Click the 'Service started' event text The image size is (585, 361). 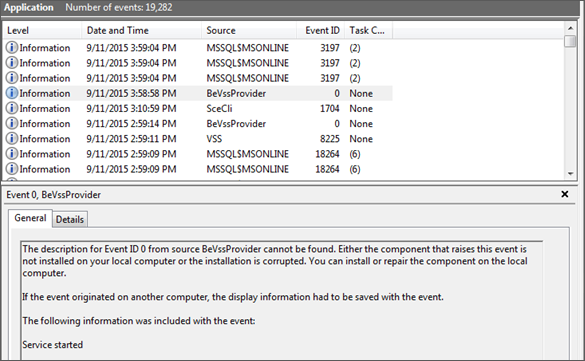coord(53,345)
